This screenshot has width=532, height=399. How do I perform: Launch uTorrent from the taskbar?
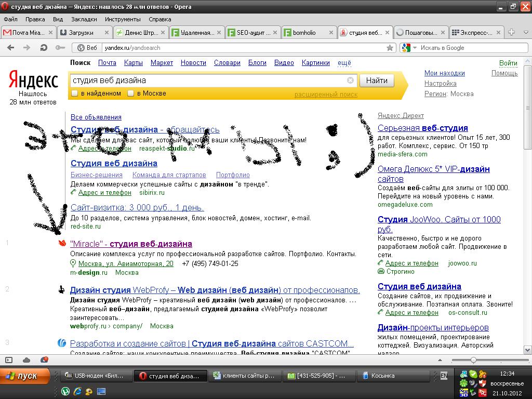click(65, 392)
